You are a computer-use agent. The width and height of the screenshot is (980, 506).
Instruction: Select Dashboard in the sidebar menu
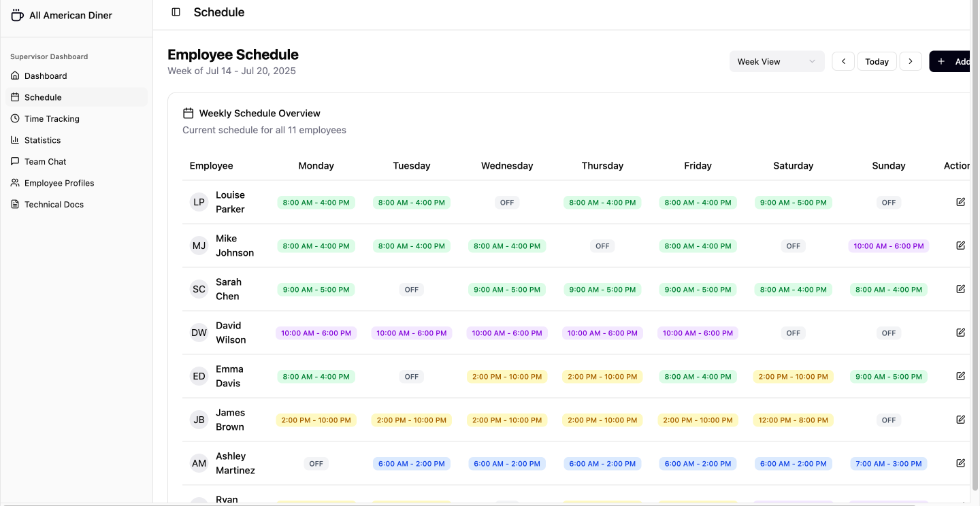click(45, 75)
